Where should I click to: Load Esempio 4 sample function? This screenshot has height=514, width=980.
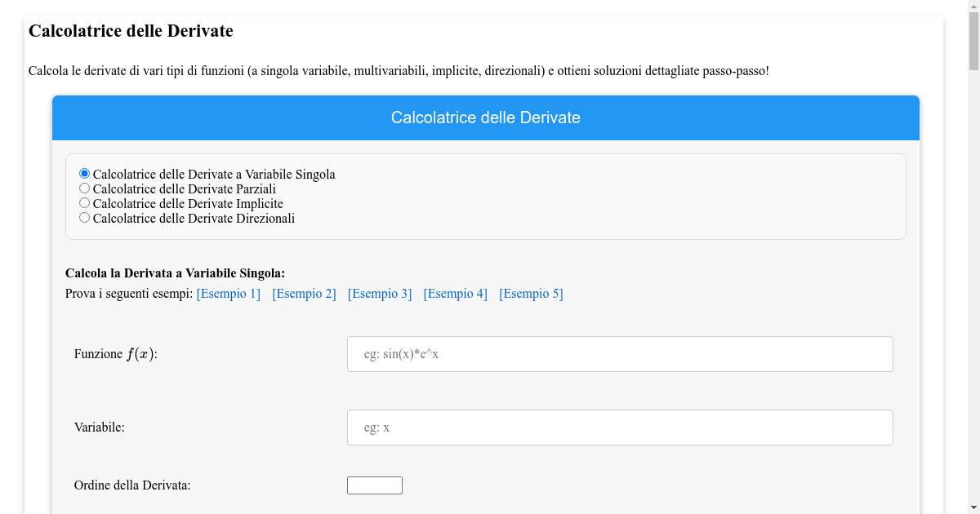point(455,293)
